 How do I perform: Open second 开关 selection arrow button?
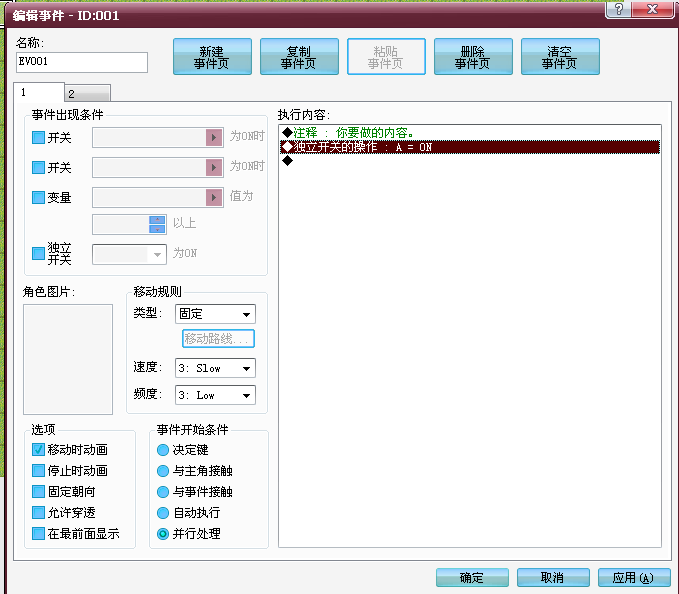point(213,168)
